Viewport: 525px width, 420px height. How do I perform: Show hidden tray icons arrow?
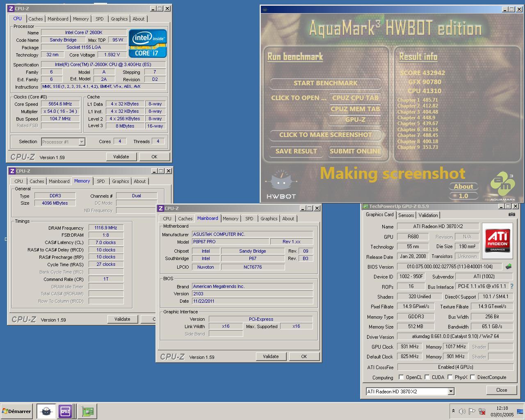coord(453,411)
